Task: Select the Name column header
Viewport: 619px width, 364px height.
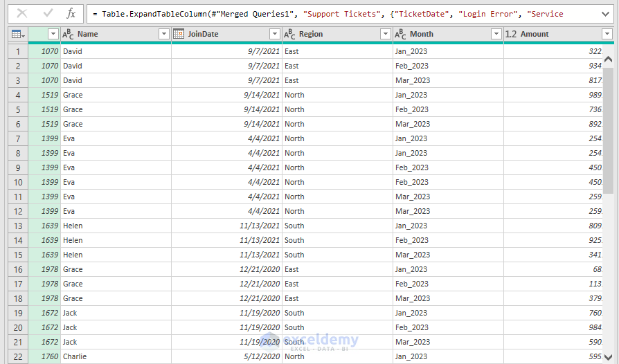Action: 116,35
